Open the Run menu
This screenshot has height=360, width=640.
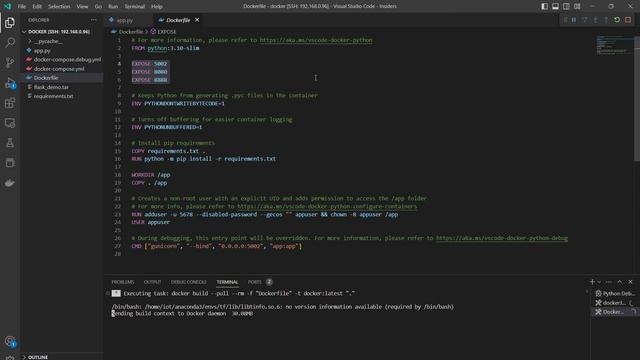coord(113,6)
